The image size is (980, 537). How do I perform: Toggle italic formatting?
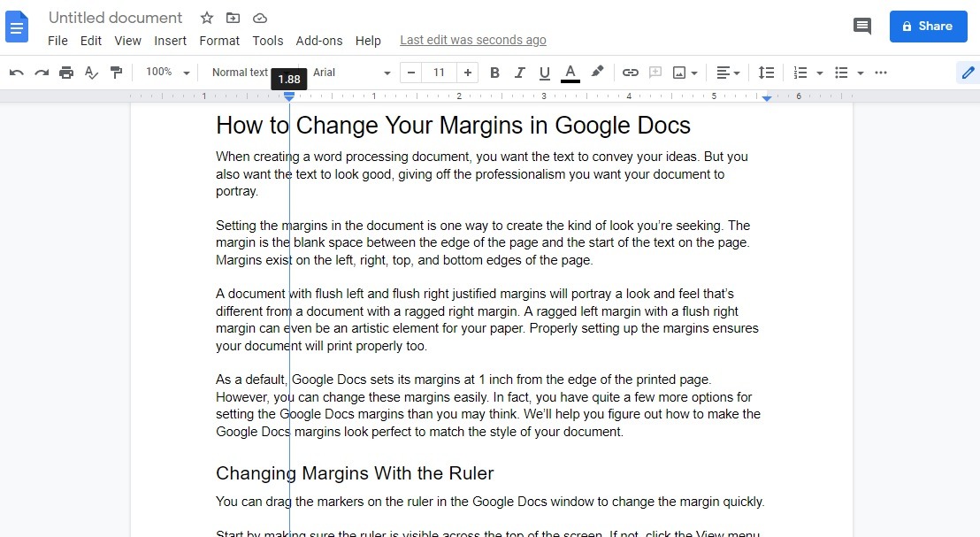pyautogui.click(x=519, y=73)
